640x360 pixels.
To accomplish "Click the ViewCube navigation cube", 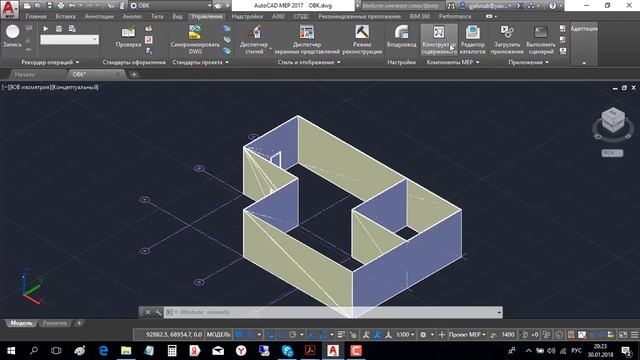I will coord(613,120).
